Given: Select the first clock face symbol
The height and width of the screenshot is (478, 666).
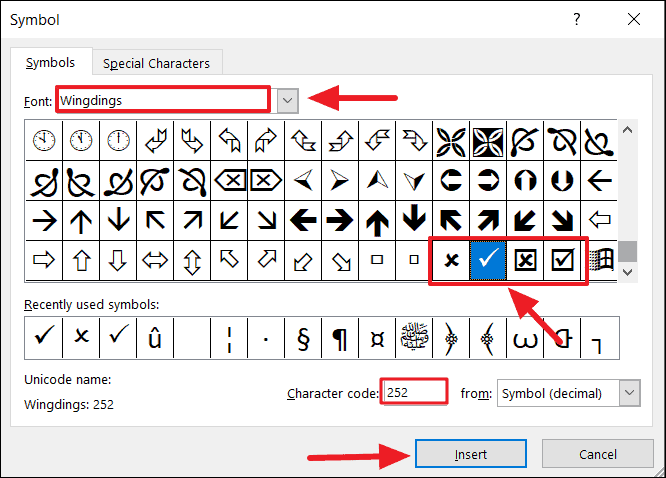Looking at the screenshot, I should pyautogui.click(x=44, y=141).
